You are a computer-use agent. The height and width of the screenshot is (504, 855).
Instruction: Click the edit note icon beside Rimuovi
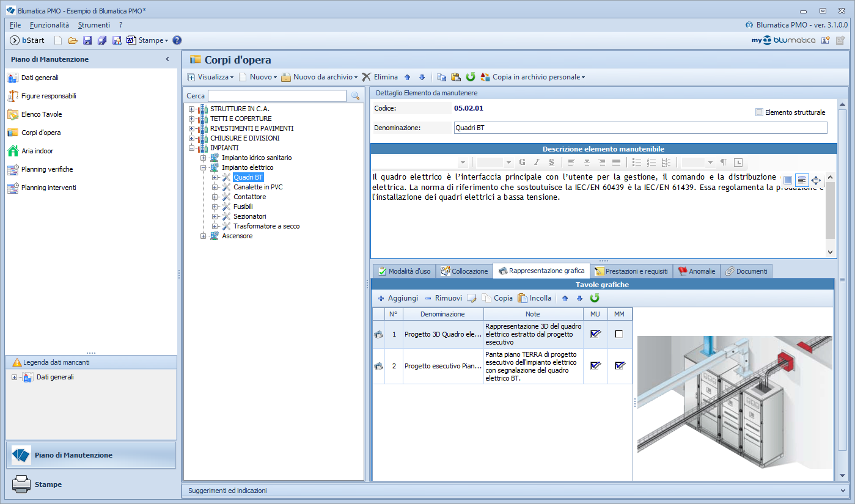pyautogui.click(x=472, y=298)
